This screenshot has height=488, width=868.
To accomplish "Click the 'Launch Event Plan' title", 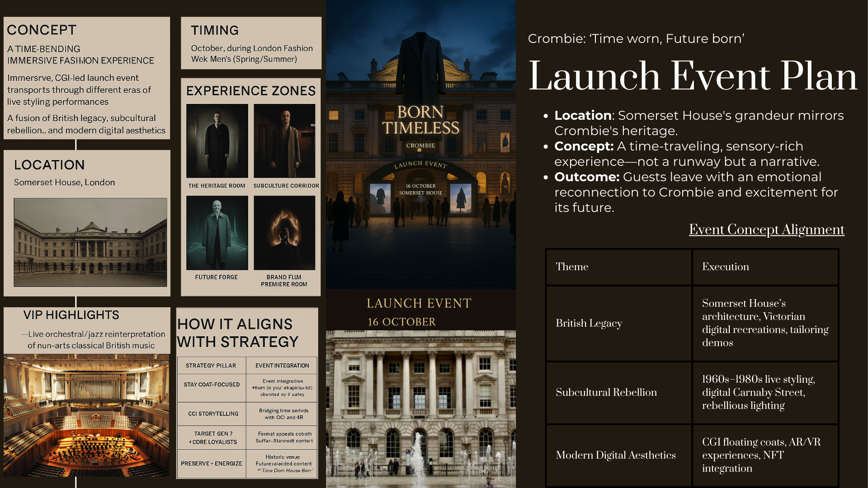I will click(x=693, y=76).
